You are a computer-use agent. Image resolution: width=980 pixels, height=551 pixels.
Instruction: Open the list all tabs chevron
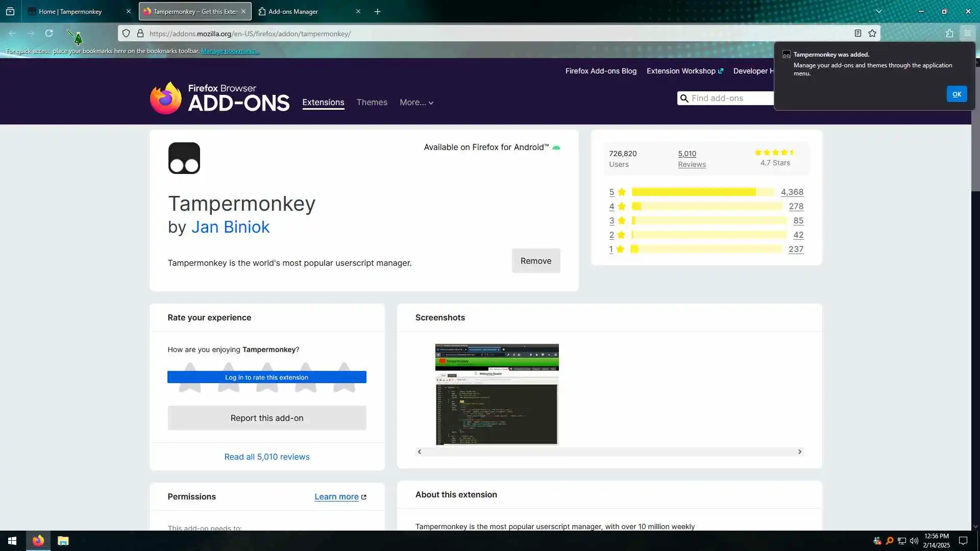pos(879,11)
